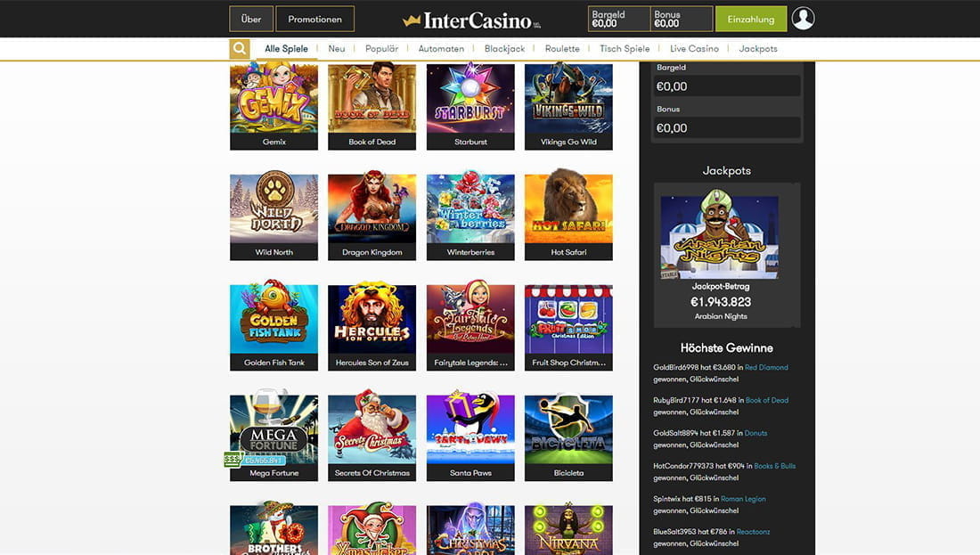Click the search magnifier icon
Viewport: 980px width, 555px height.
(x=240, y=49)
